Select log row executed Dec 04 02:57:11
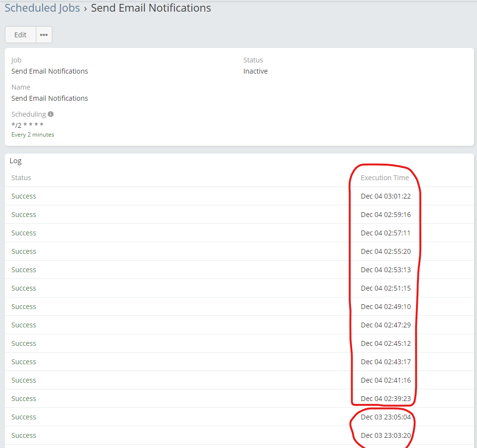The image size is (477, 448). [x=385, y=233]
